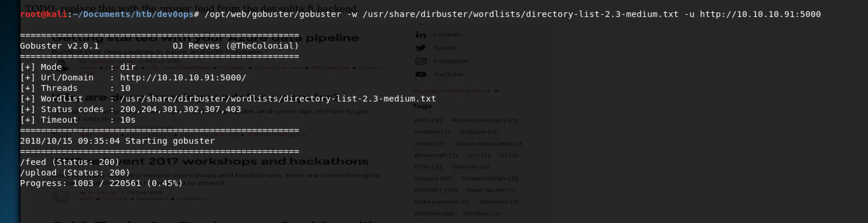Select the 'DevOps (8)' tag
868x223 pixels.
point(434,213)
